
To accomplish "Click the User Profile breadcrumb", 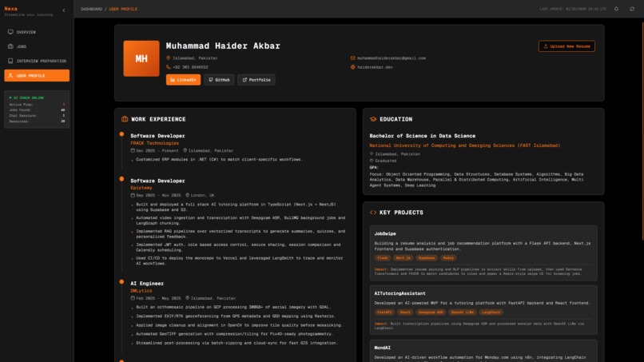I will coord(123,9).
